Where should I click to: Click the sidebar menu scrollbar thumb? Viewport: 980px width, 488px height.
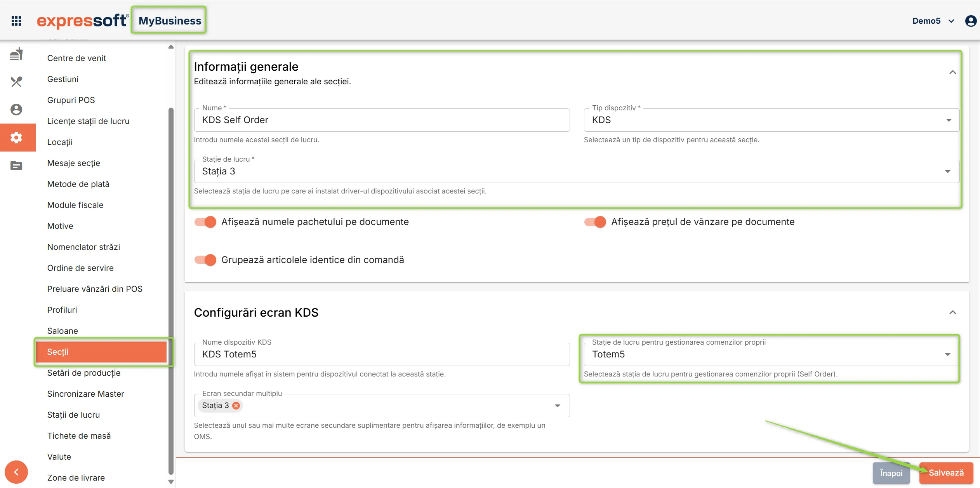(x=171, y=291)
